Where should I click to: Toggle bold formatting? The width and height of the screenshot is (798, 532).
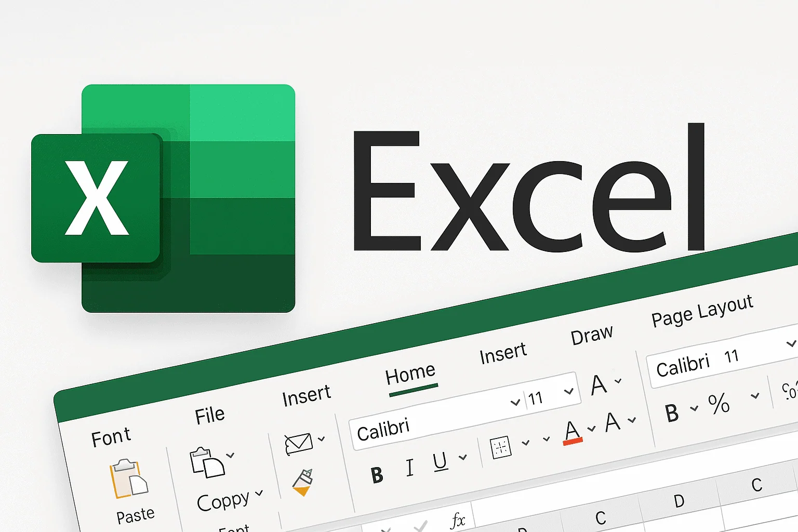[x=377, y=474]
